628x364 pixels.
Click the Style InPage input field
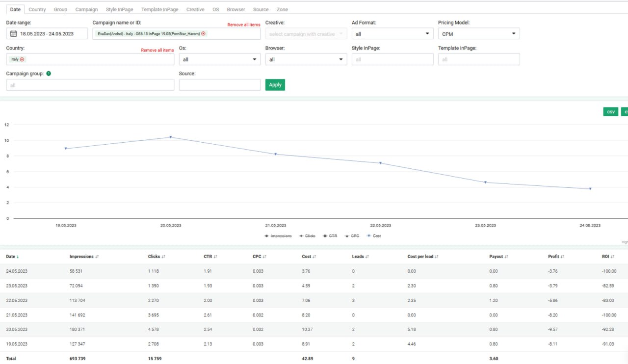392,59
